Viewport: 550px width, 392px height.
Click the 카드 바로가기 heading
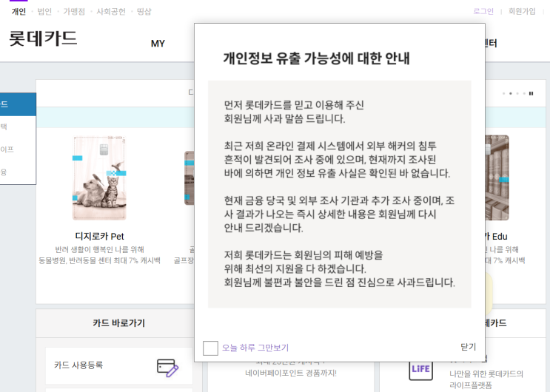tap(118, 323)
